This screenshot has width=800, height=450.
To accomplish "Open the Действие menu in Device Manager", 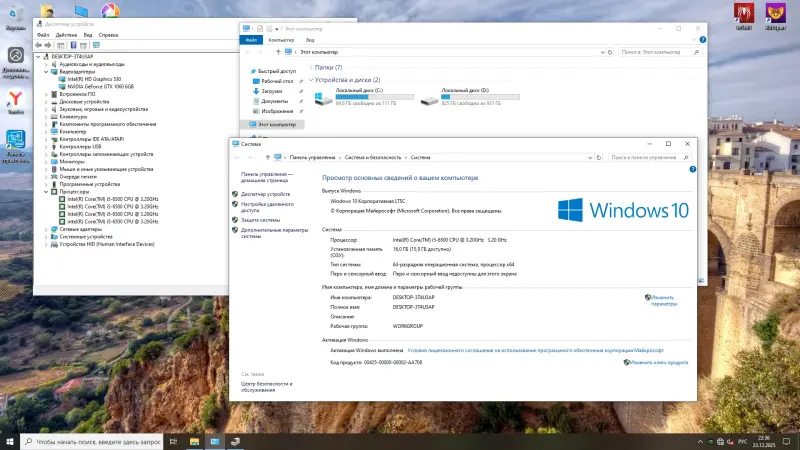I will (66, 34).
